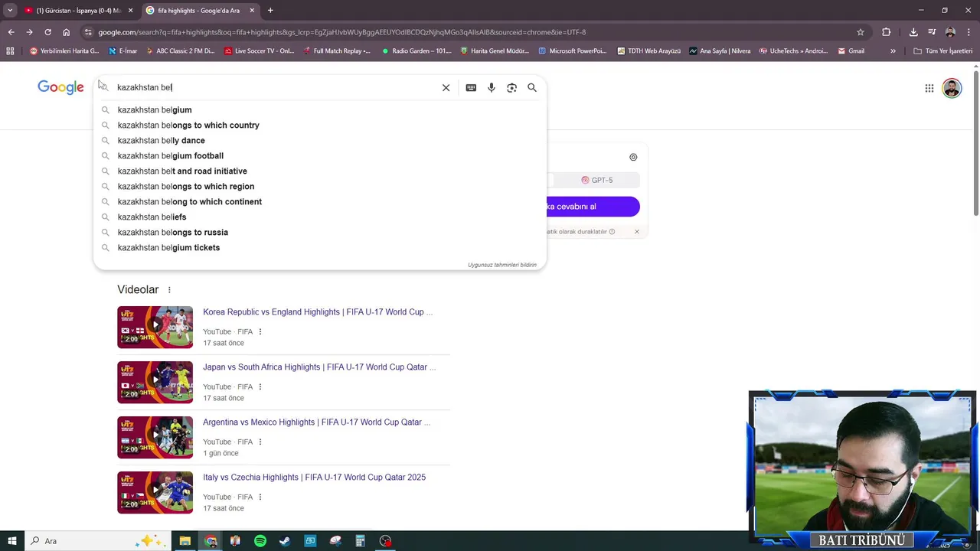Open Spotify from the taskbar
Viewport: 980px width, 551px height.
tap(260, 541)
